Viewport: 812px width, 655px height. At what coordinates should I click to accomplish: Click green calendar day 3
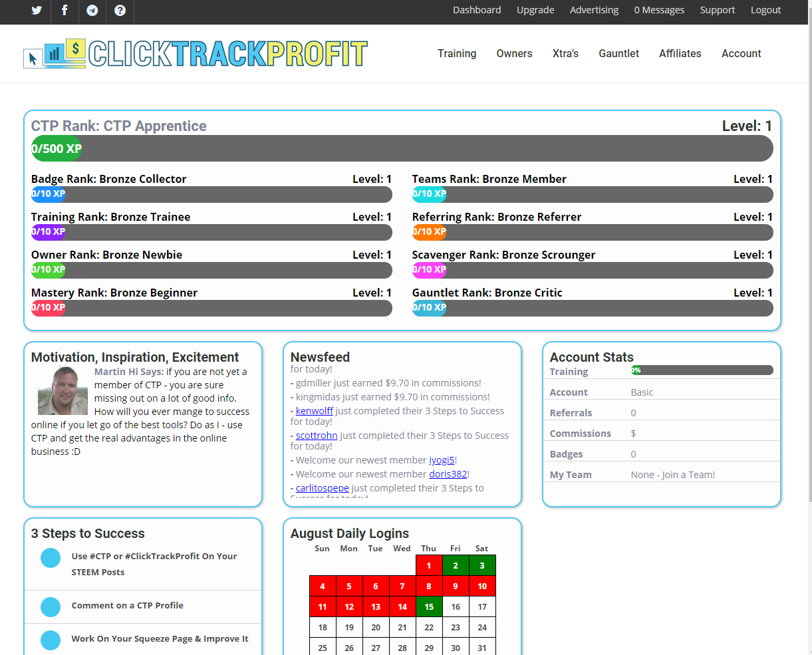click(482, 565)
